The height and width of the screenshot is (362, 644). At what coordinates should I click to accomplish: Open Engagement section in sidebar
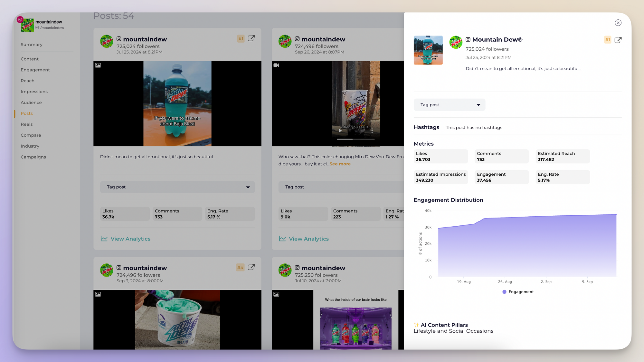(35, 70)
